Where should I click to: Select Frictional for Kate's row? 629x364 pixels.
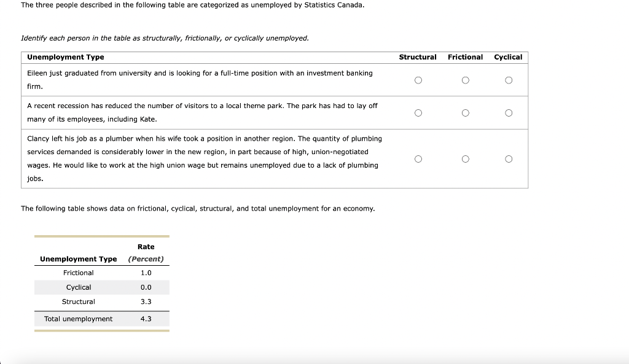point(466,112)
